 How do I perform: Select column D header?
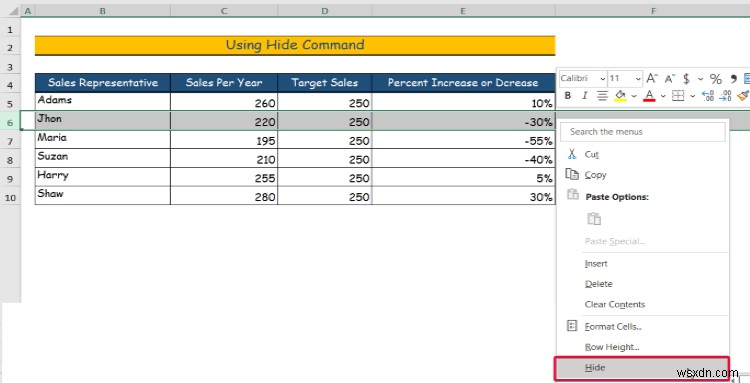tap(325, 11)
